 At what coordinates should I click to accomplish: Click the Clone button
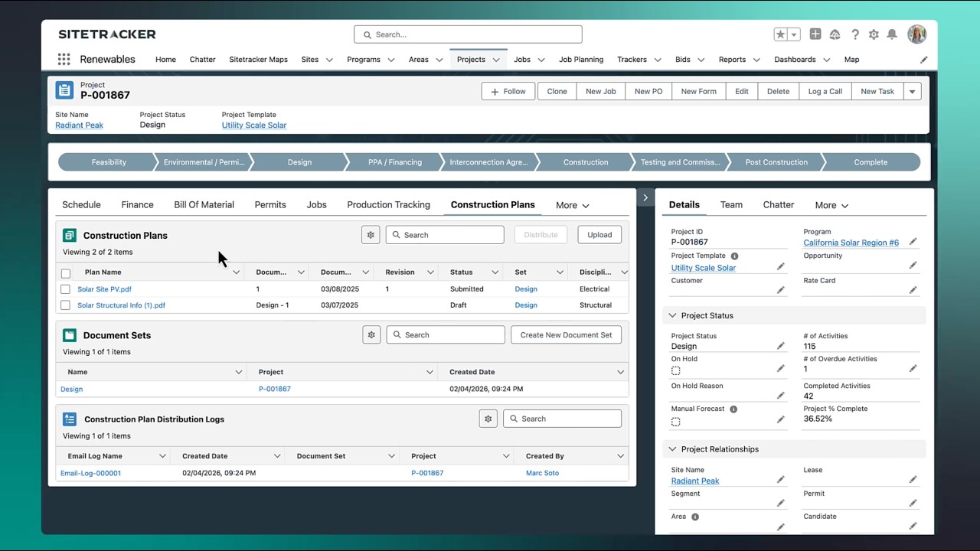pyautogui.click(x=557, y=91)
